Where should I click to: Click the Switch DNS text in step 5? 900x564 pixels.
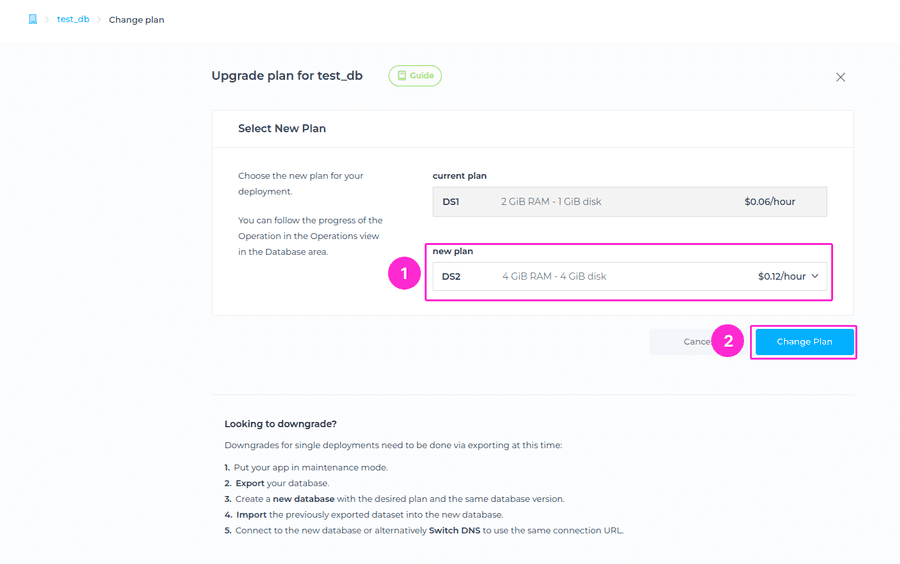456,531
